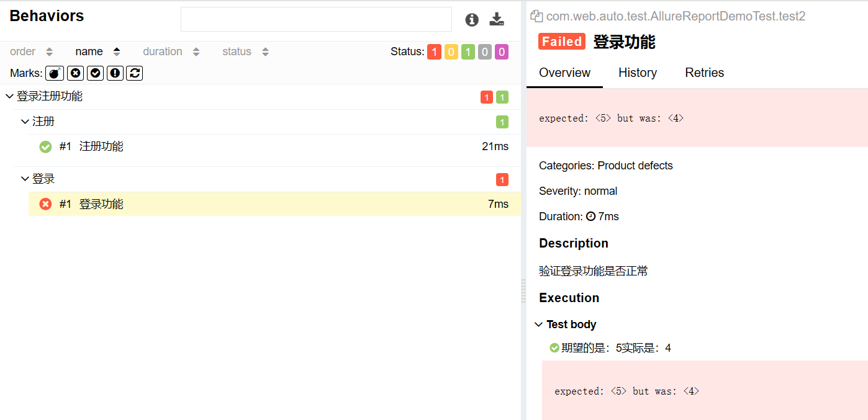The image size is (868, 420).
Task: Click the pane splitter handle
Action: pos(523,291)
